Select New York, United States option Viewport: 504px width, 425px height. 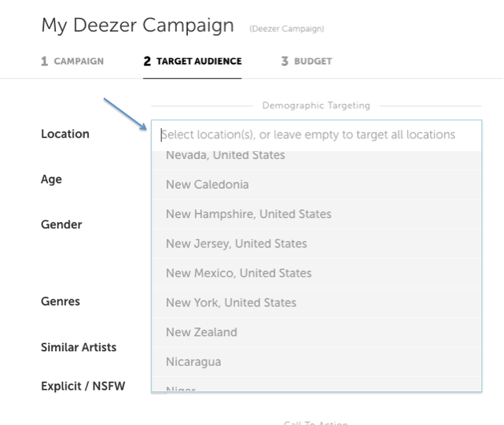click(316, 303)
